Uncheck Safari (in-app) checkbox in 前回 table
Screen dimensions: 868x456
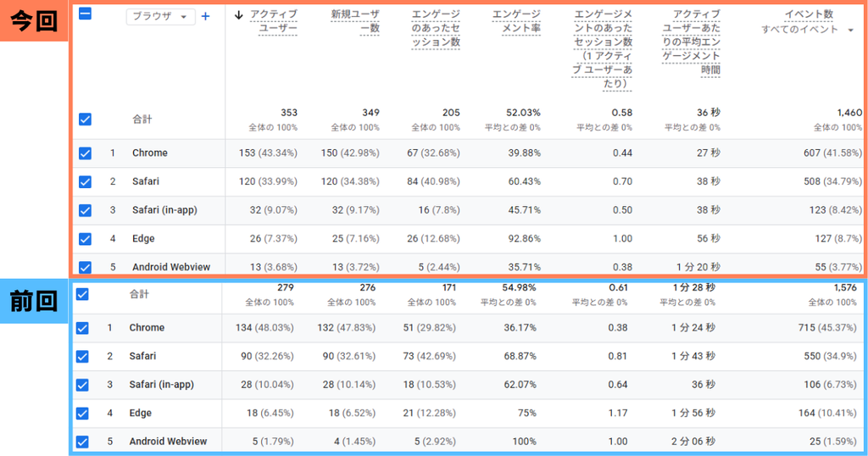(82, 385)
